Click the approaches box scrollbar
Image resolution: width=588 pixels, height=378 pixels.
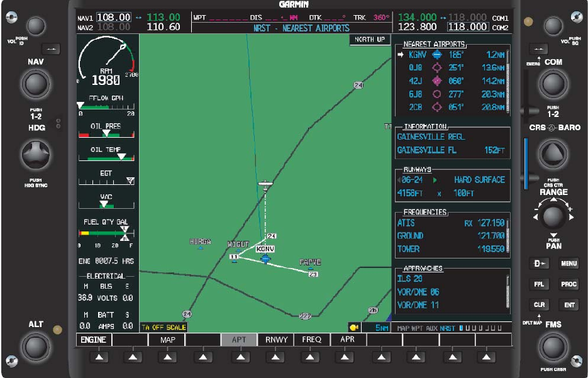point(508,292)
